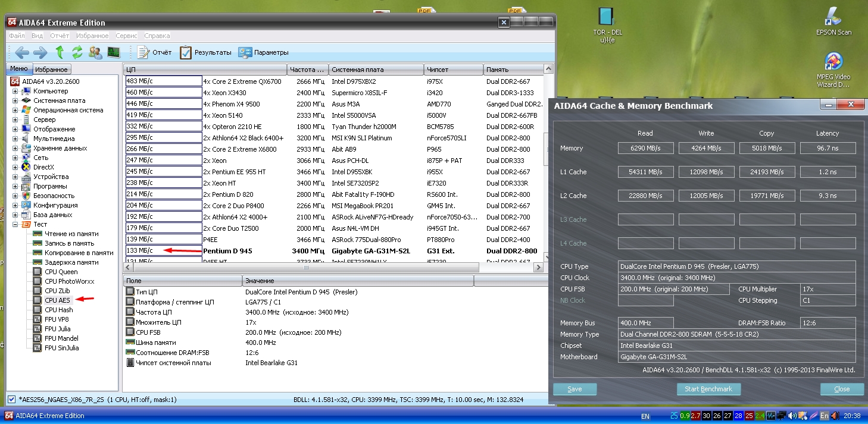Viewport: 868px width, 424px height.
Task: Open Параметры settings in the toolbar
Action: point(263,52)
